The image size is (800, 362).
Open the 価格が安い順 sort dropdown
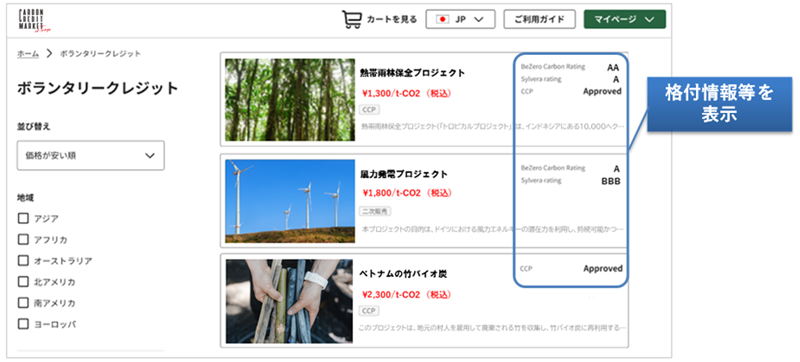91,156
